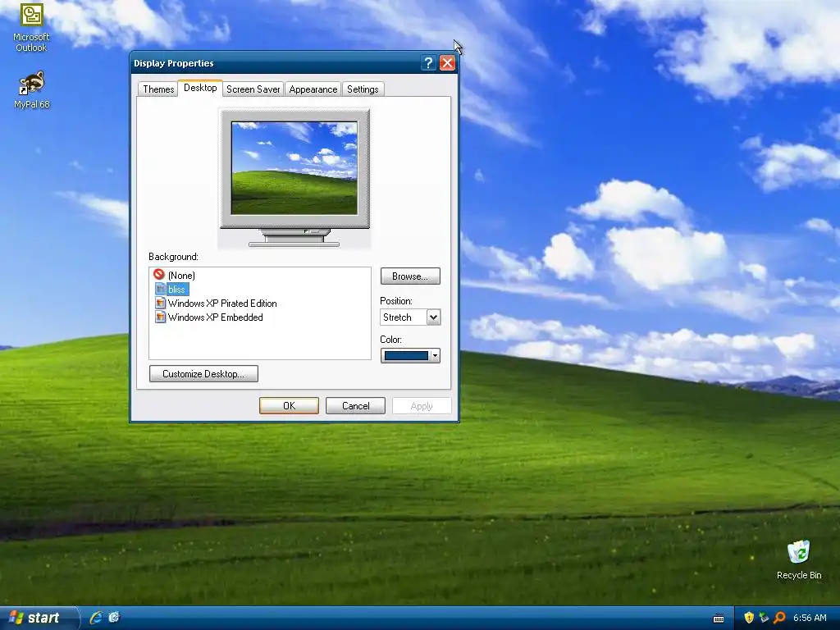
Task: Select the Recycle Bin desktop icon
Action: (799, 559)
